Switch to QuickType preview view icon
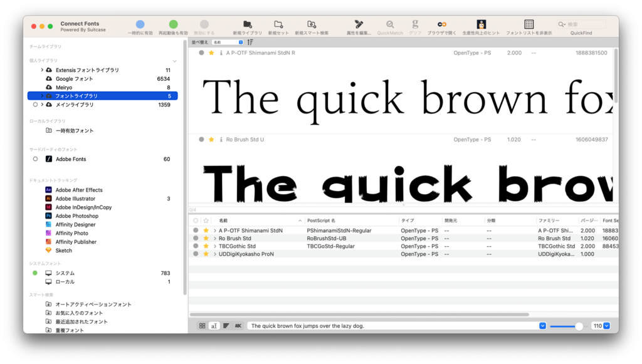The height and width of the screenshot is (364, 642). 214,326
